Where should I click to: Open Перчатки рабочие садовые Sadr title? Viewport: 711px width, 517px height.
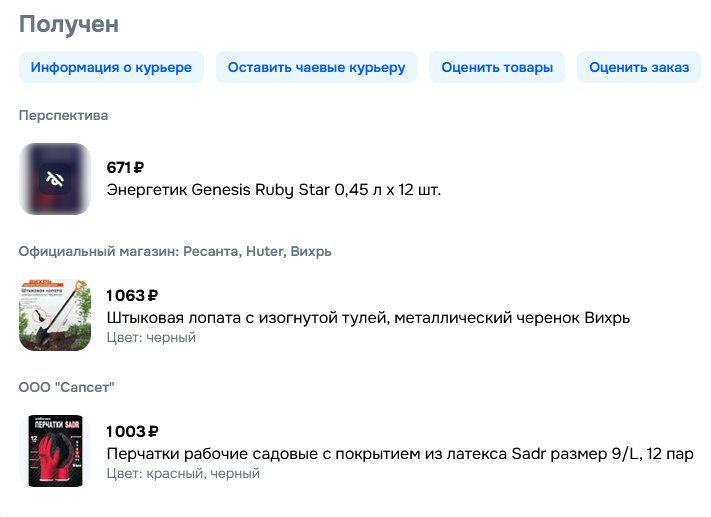(x=400, y=454)
